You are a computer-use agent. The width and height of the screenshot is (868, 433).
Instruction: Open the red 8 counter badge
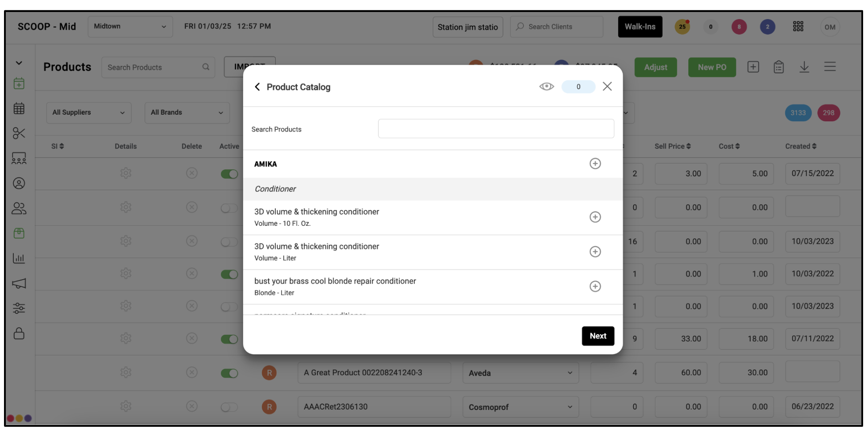pos(739,27)
